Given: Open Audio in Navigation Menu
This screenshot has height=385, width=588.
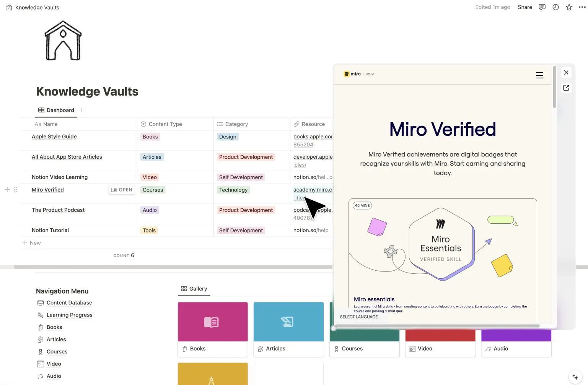Looking at the screenshot, I should 54,376.
